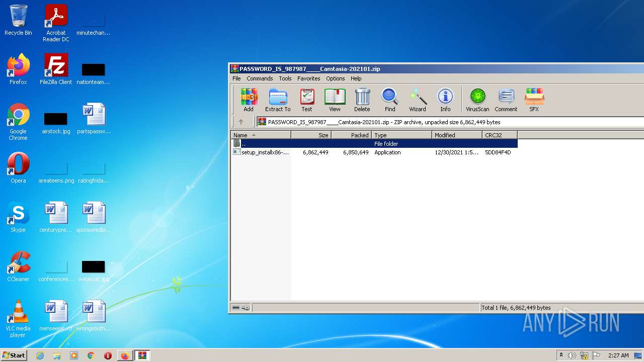
Task: Open Opera desktop shortcut
Action: tap(18, 168)
